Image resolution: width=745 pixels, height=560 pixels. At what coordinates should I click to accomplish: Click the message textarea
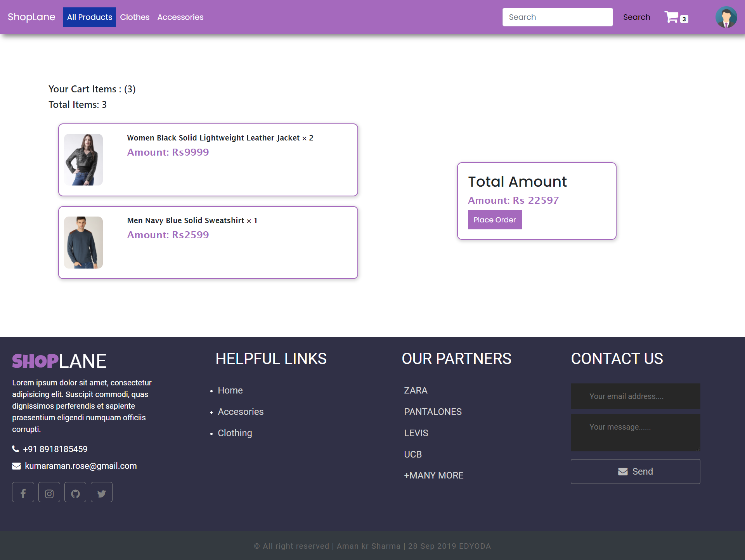pos(635,432)
